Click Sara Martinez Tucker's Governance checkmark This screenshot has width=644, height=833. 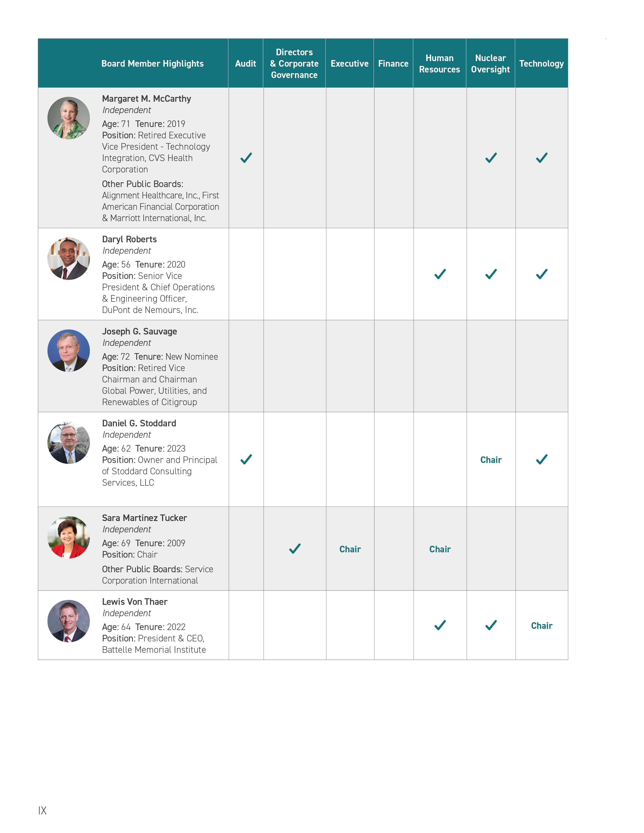pos(294,549)
